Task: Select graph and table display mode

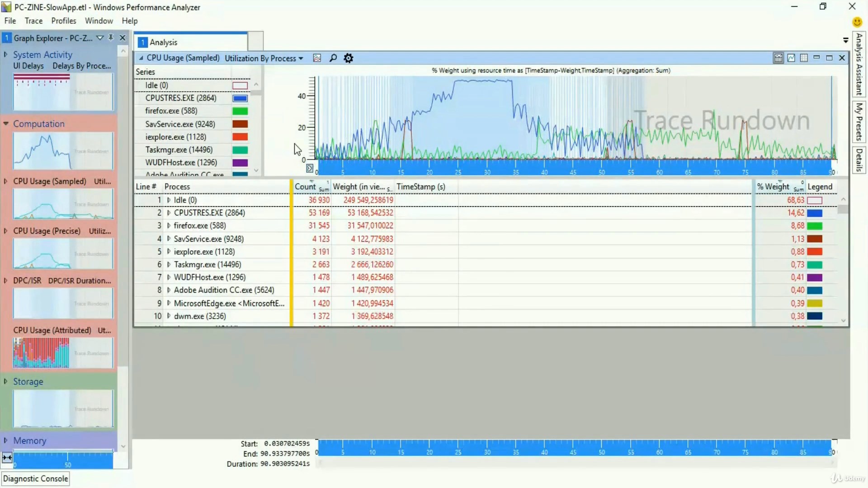Action: point(778,58)
